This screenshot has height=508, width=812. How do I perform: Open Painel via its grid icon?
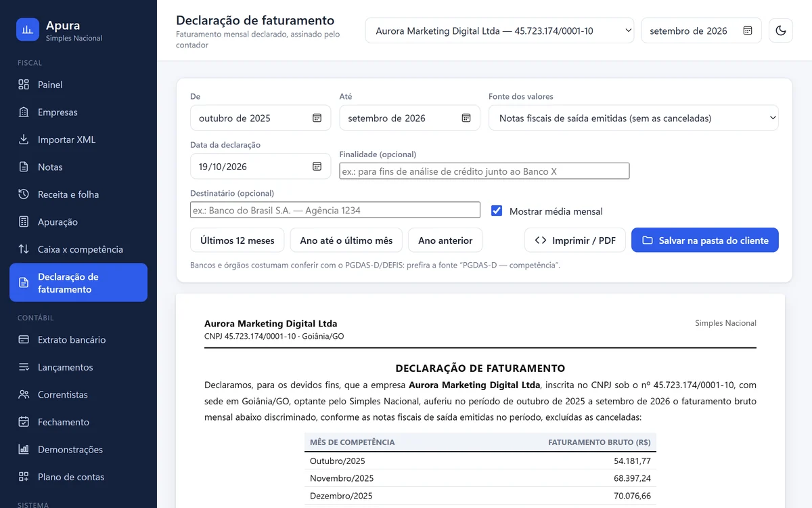point(24,85)
